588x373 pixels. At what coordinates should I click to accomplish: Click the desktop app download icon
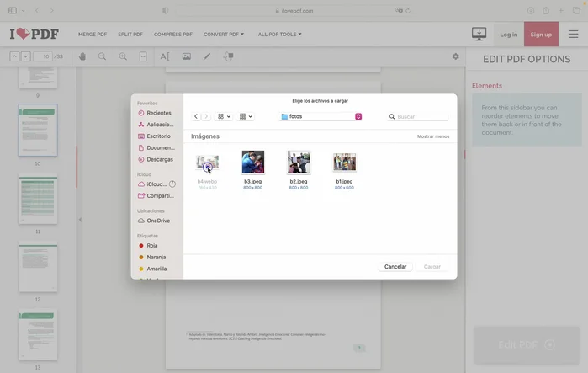[x=479, y=34]
